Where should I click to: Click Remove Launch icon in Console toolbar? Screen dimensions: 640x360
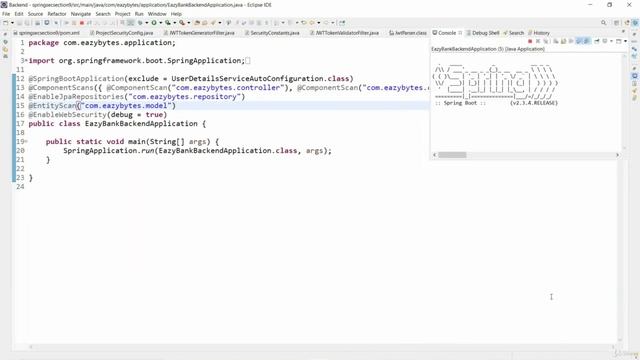(x=538, y=41)
